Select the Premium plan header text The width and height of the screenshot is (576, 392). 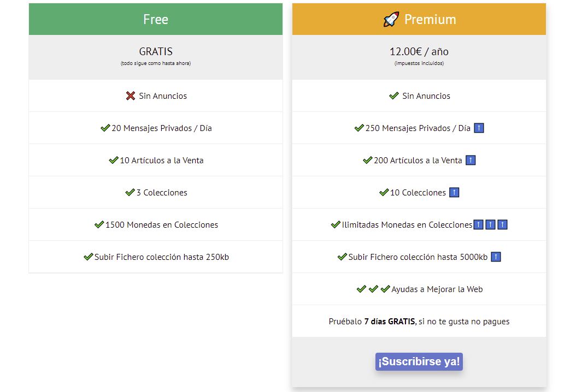(x=430, y=19)
